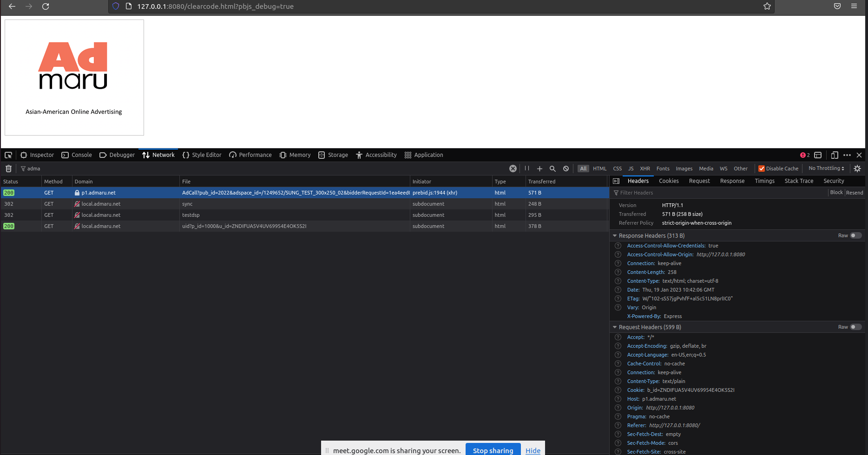Screen dimensions: 868x455
Task: Open help for Cookie request header
Action: (618, 390)
